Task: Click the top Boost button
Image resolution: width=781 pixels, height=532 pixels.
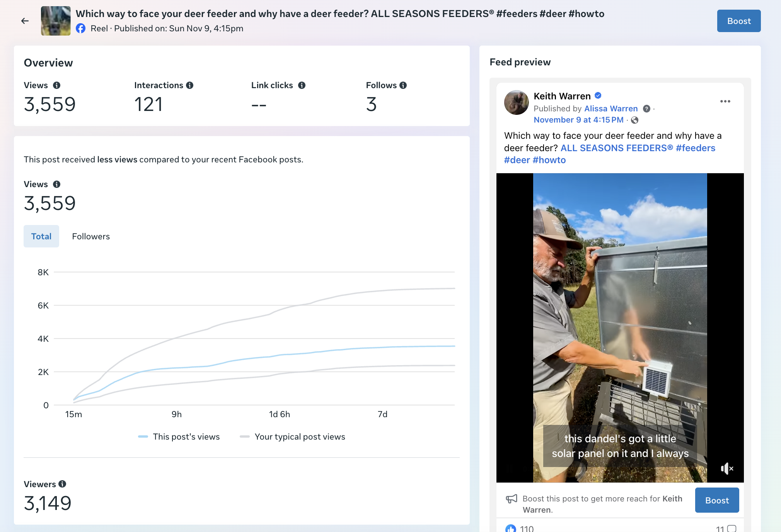Action: [738, 21]
